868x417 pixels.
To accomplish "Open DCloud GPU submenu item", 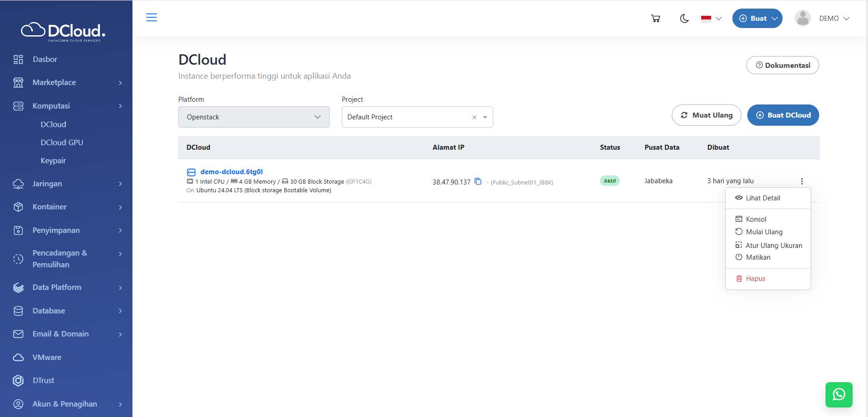I will tap(62, 142).
